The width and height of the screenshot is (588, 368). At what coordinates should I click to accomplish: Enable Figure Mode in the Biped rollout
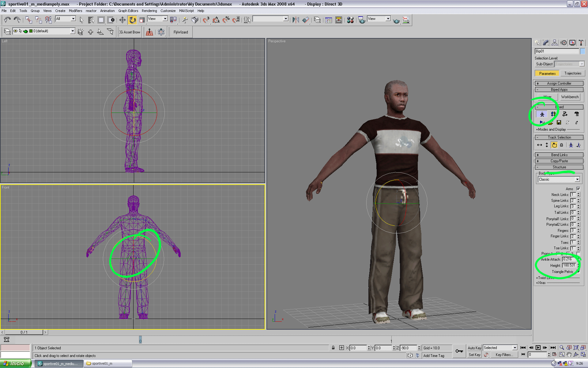tap(542, 114)
